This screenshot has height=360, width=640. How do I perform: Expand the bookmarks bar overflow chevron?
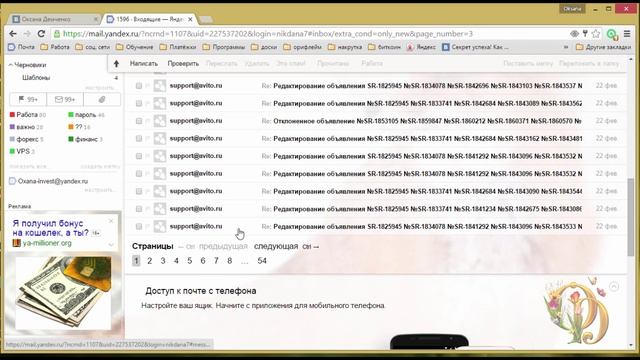(x=566, y=47)
